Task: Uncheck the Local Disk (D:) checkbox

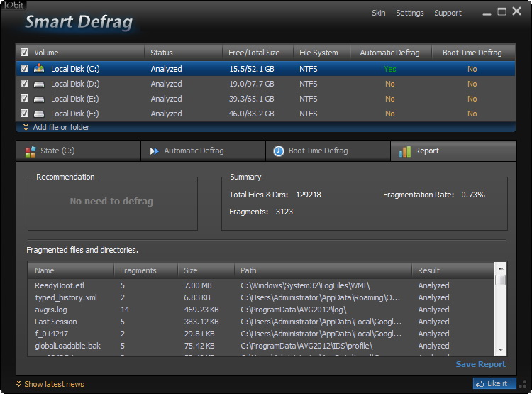Action: (24, 84)
